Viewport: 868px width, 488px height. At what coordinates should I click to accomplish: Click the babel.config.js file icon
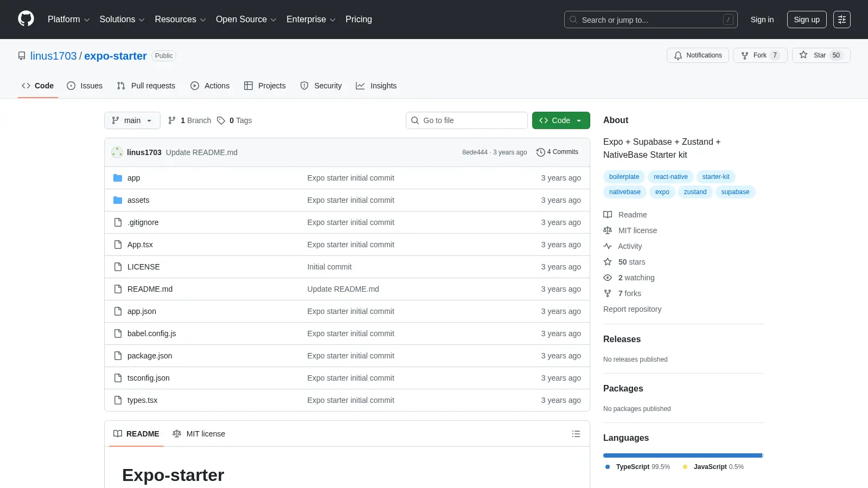click(118, 333)
